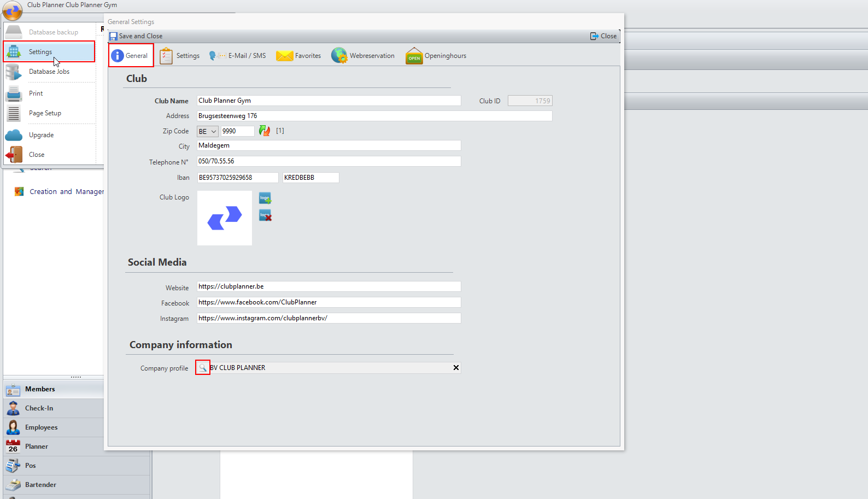This screenshot has height=499, width=868.
Task: Click the add club logo icon
Action: [265, 198]
